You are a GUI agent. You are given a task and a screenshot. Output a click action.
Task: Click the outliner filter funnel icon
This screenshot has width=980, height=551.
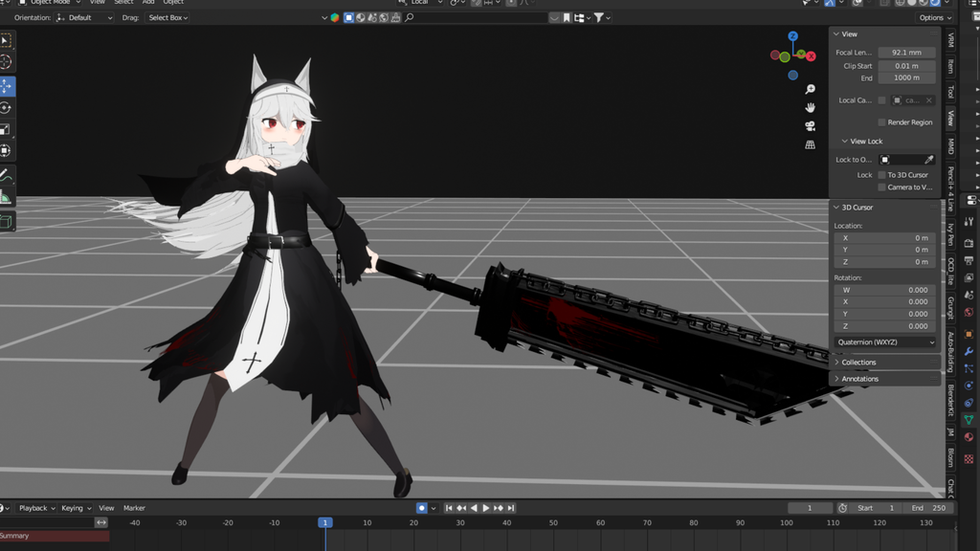pyautogui.click(x=599, y=17)
